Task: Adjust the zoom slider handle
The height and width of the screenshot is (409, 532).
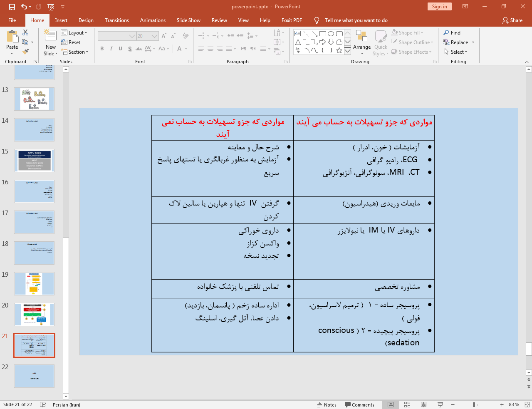Action: click(474, 404)
